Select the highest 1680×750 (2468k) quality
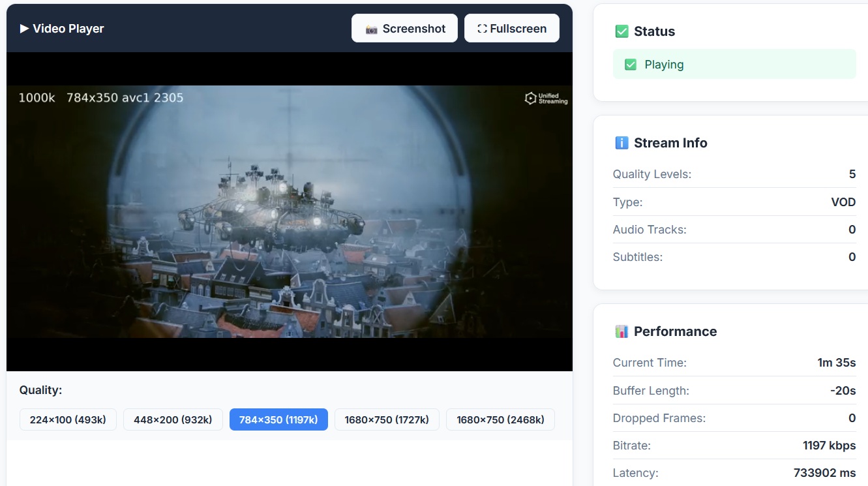This screenshot has width=868, height=486. [x=500, y=419]
